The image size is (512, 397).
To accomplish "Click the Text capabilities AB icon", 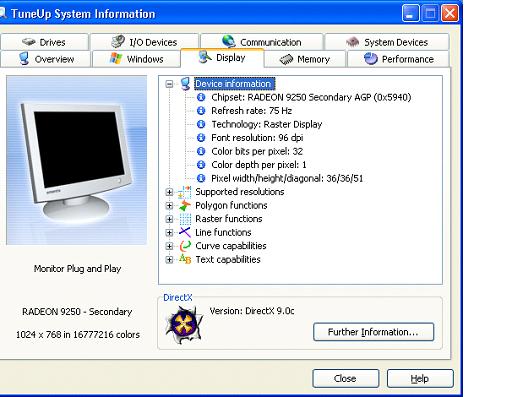I will 185,259.
